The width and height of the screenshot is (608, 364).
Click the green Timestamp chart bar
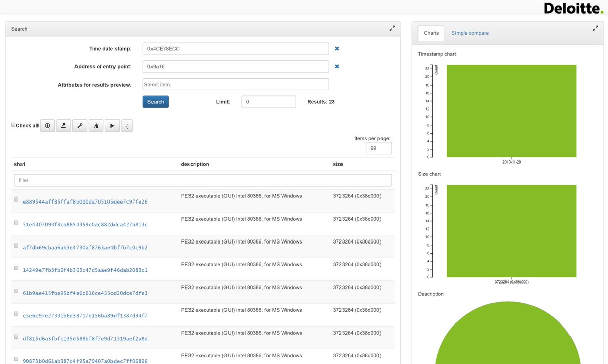[511, 111]
